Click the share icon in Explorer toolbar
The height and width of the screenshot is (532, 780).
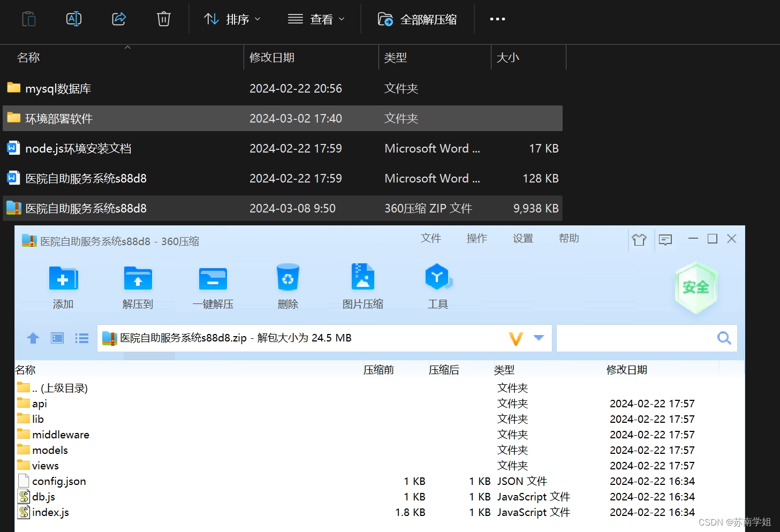point(118,19)
